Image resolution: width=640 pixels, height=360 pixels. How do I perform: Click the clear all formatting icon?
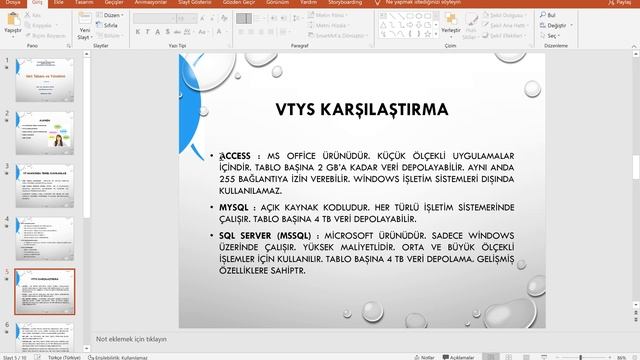(x=224, y=18)
